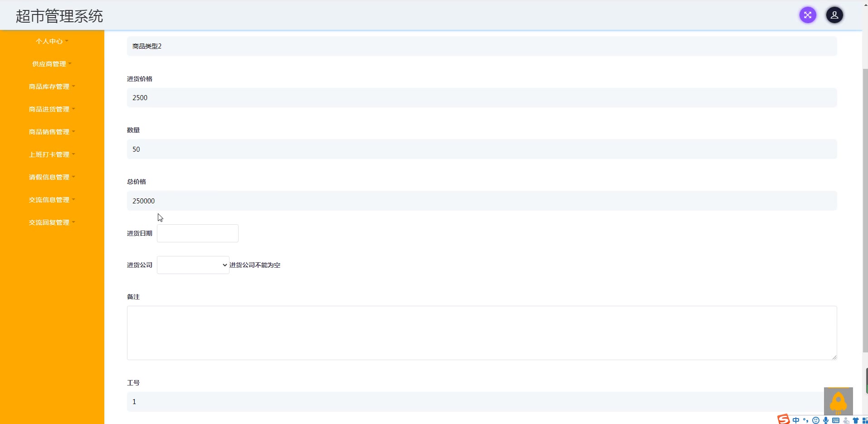The image size is (868, 424).
Task: Click the 进货公司不能为空 validation message
Action: pyautogui.click(x=255, y=265)
